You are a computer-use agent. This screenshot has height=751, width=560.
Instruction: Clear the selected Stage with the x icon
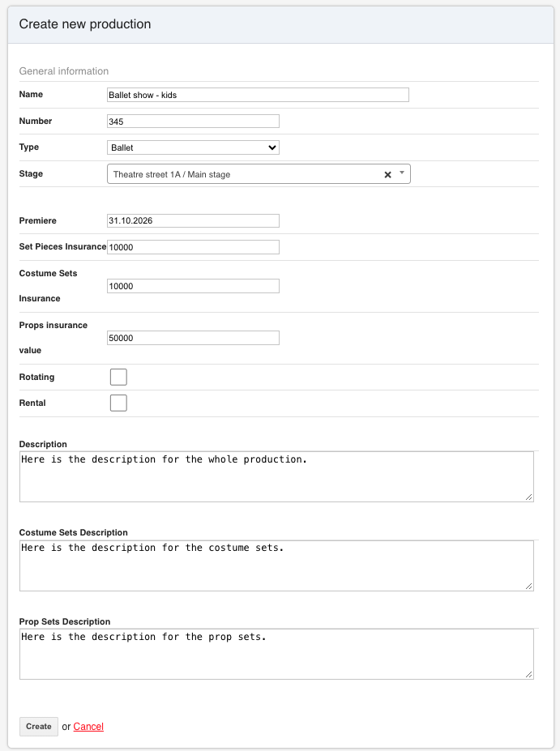tap(387, 175)
